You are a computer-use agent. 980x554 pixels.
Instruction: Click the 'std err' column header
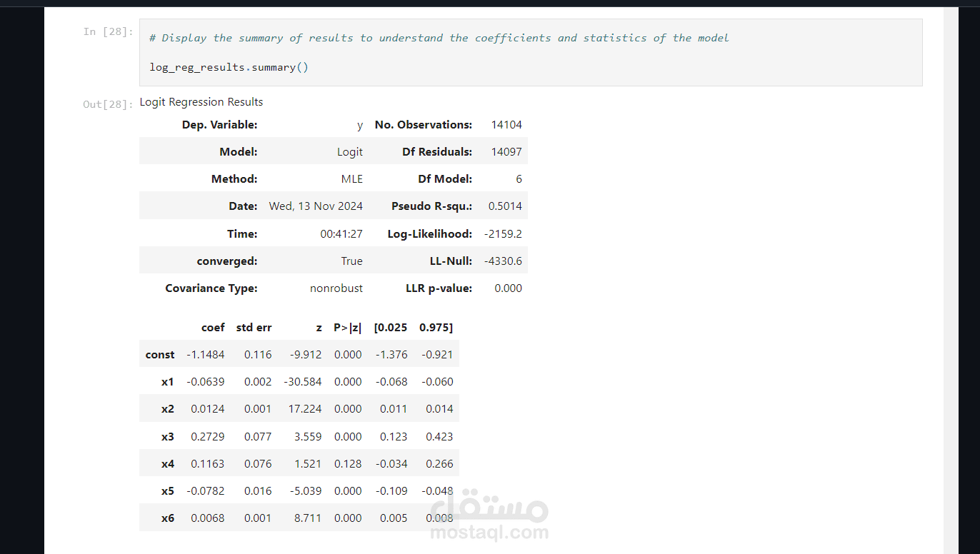[x=254, y=328]
